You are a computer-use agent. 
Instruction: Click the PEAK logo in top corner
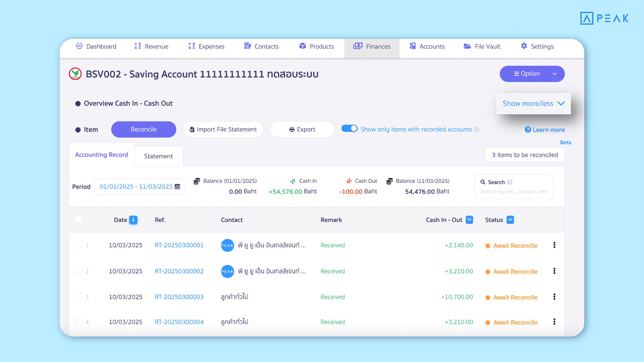point(604,18)
